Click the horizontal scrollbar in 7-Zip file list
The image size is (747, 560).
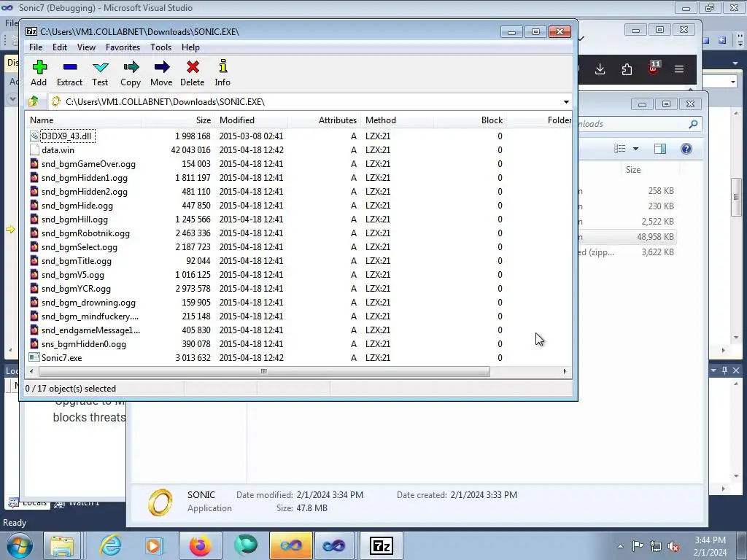[x=263, y=371]
